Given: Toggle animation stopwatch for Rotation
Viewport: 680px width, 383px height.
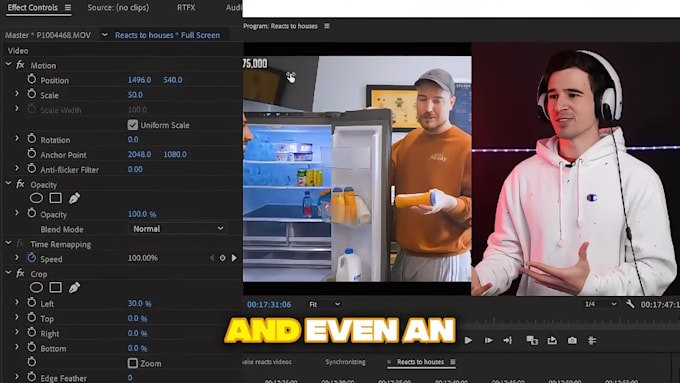Looking at the screenshot, I should point(32,139).
